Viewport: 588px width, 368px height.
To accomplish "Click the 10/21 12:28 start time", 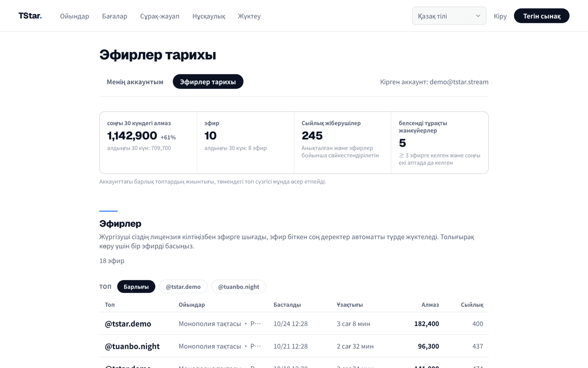I will [290, 346].
